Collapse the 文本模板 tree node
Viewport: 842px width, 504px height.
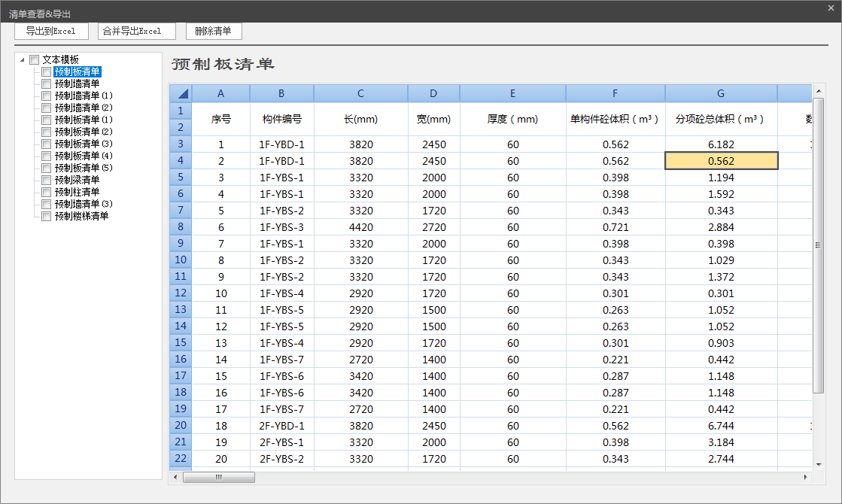click(x=23, y=60)
